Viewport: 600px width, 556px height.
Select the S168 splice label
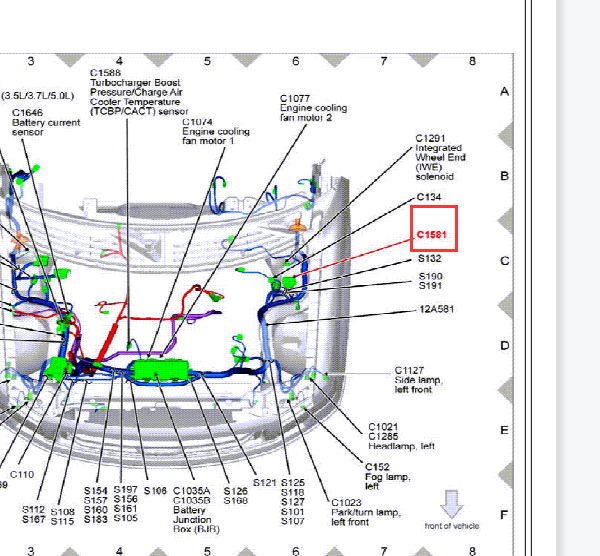tap(236, 501)
